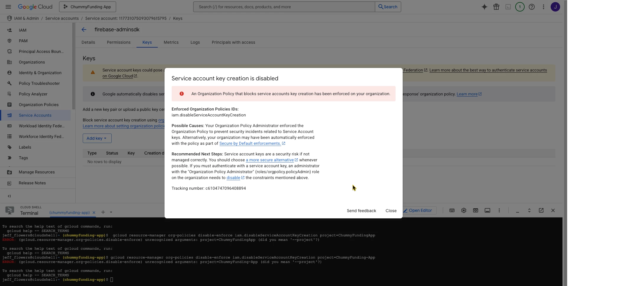
Task: Open Workload Identity Federation sidebar item
Action: tap(35, 126)
